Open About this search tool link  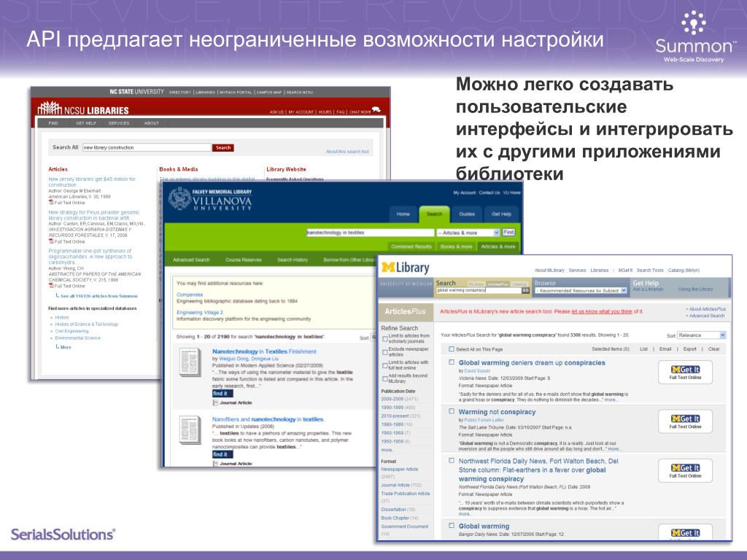(x=347, y=152)
